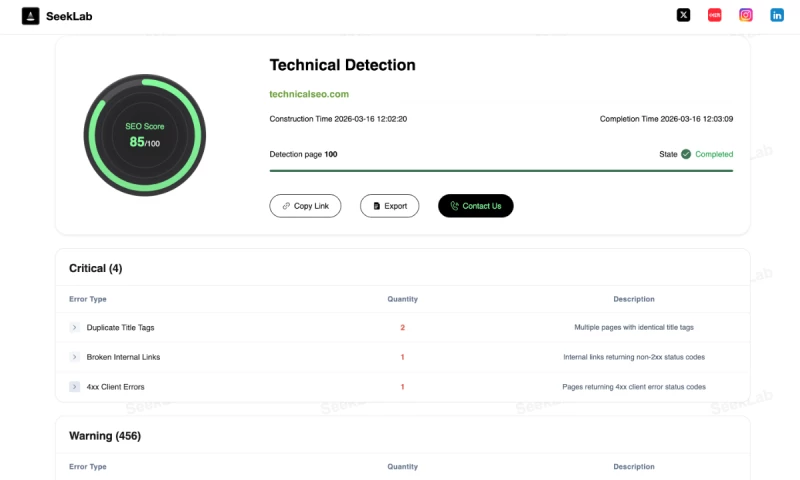
Task: Click the SEO Score circular gauge
Action: point(145,135)
